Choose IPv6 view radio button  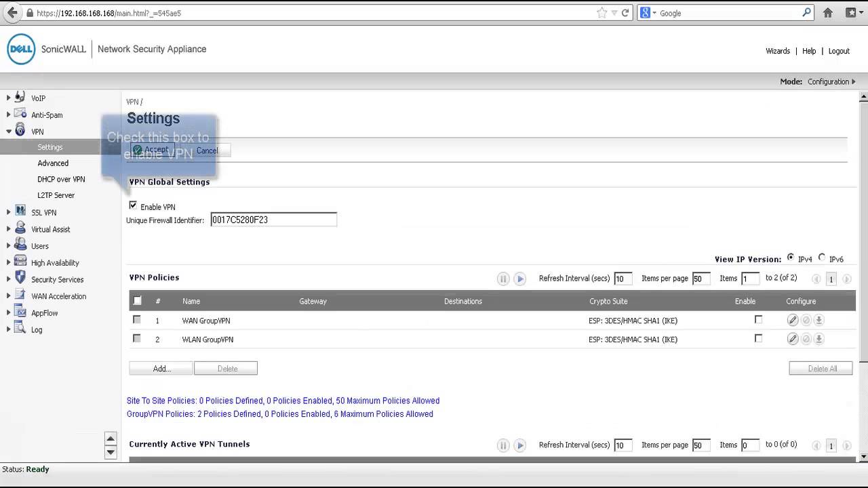[x=822, y=258]
